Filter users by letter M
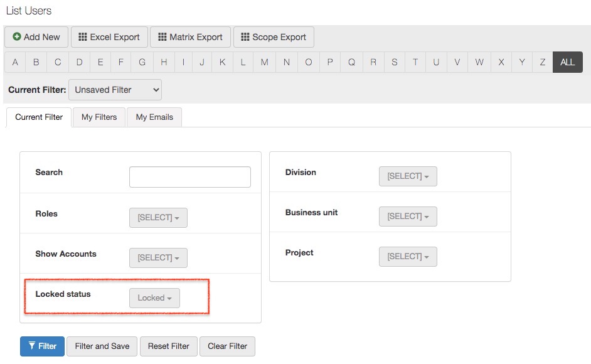 pos(264,62)
